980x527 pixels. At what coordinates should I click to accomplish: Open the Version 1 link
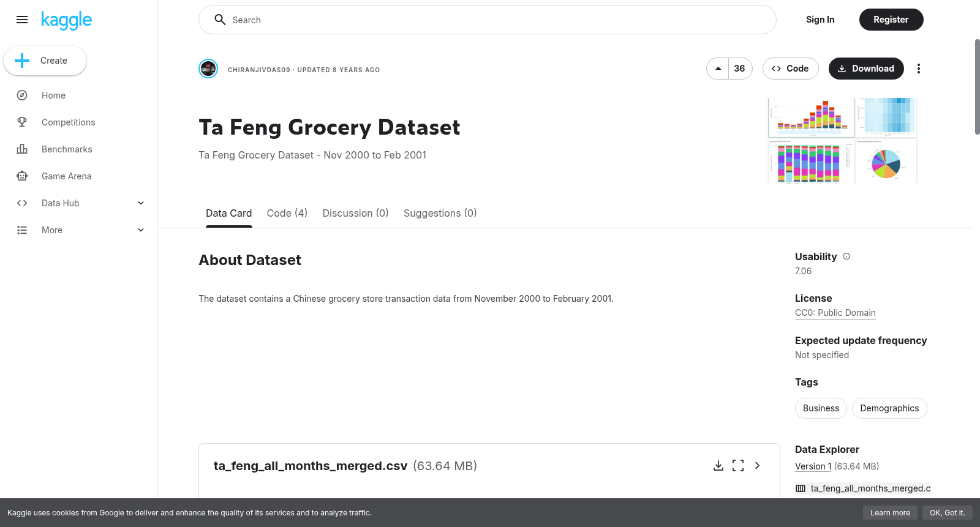click(813, 466)
